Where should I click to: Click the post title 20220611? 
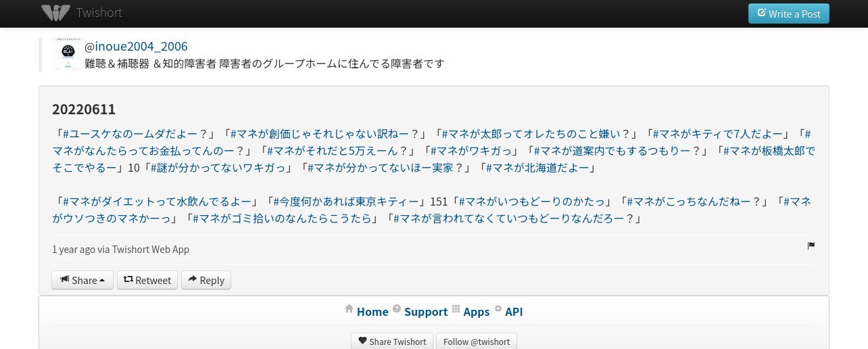[84, 109]
